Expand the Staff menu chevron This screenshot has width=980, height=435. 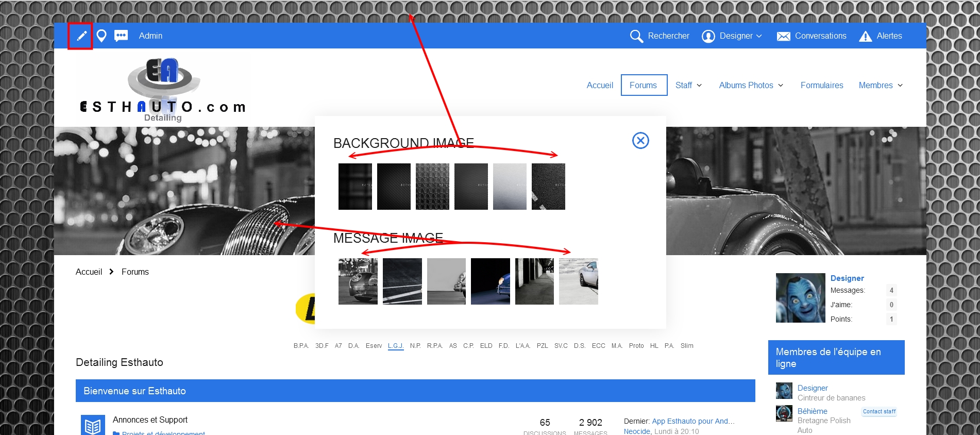[x=699, y=86]
